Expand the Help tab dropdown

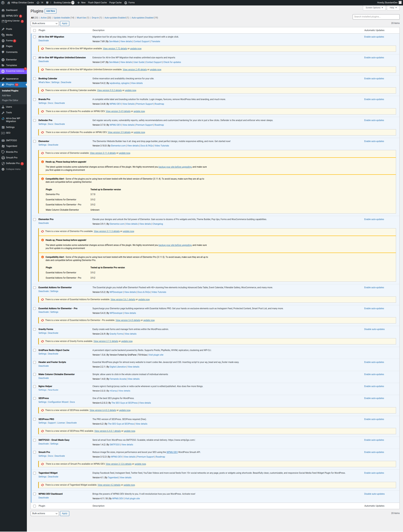click(393, 8)
